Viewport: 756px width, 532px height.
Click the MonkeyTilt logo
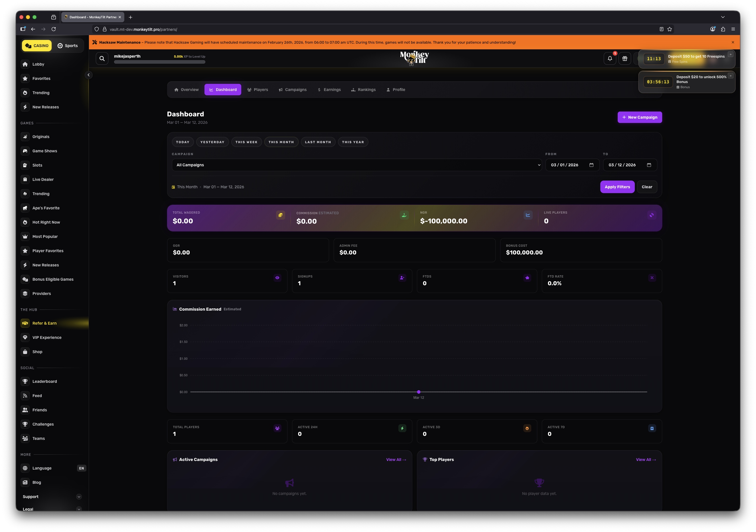414,58
